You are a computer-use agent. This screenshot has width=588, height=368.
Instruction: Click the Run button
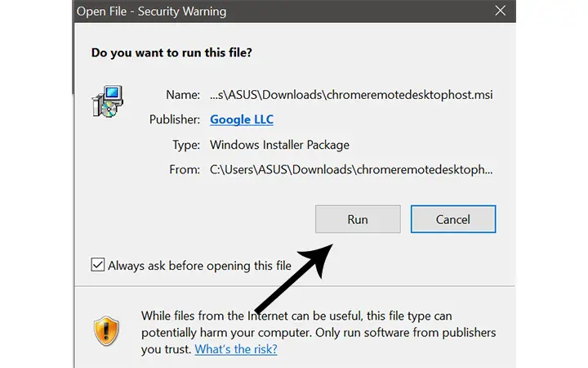click(358, 219)
